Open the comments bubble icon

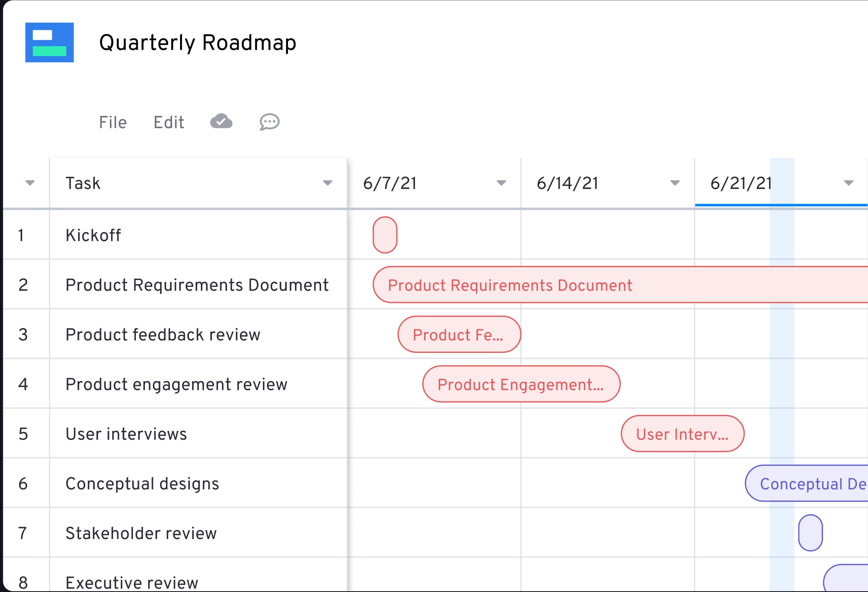[269, 122]
